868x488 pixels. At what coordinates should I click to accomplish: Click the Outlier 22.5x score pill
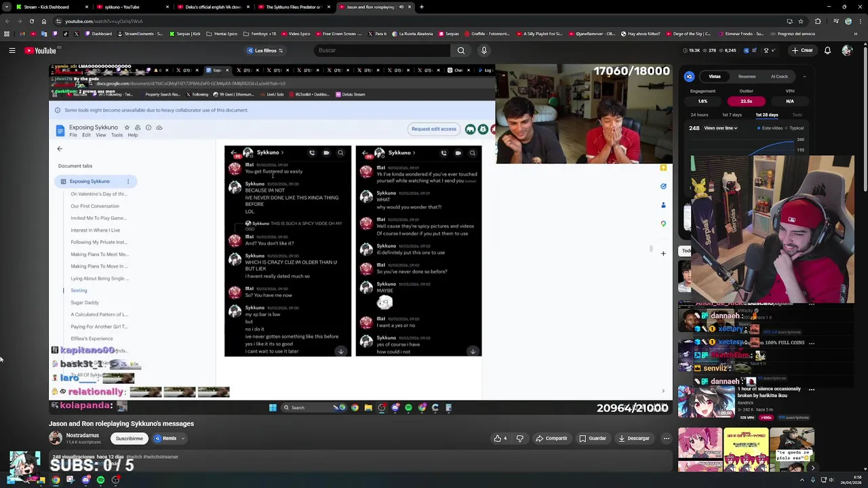[746, 102]
